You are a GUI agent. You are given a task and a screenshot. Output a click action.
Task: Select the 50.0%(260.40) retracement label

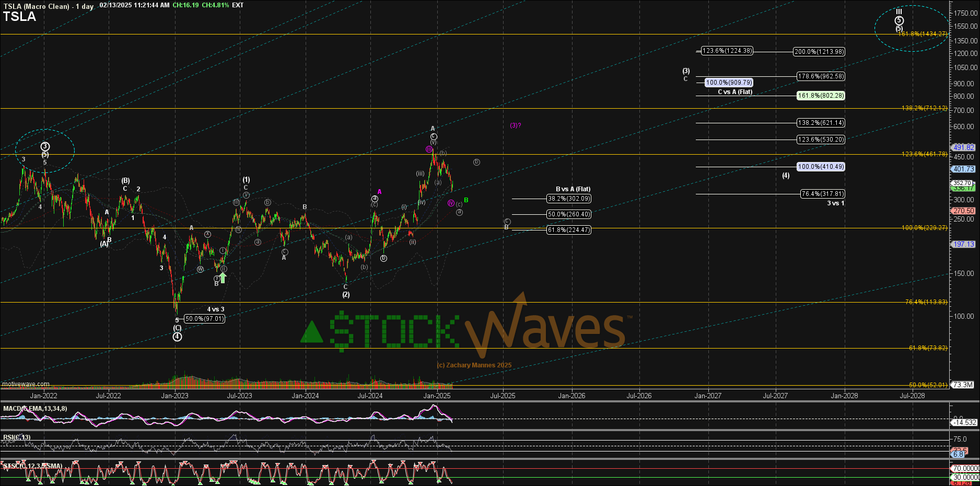tap(569, 214)
